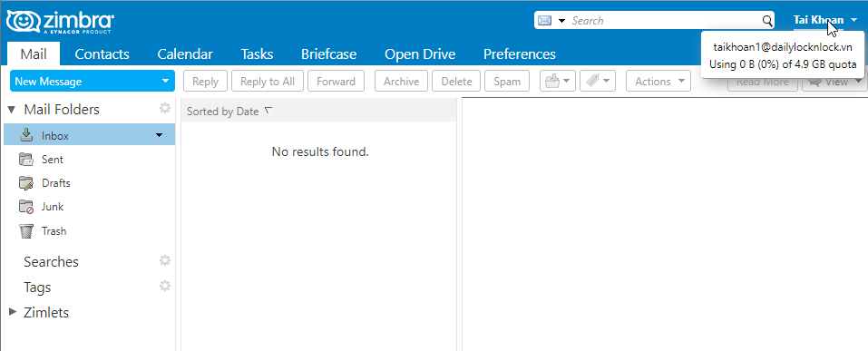Toggle sort order arrow next to Date

click(x=268, y=110)
